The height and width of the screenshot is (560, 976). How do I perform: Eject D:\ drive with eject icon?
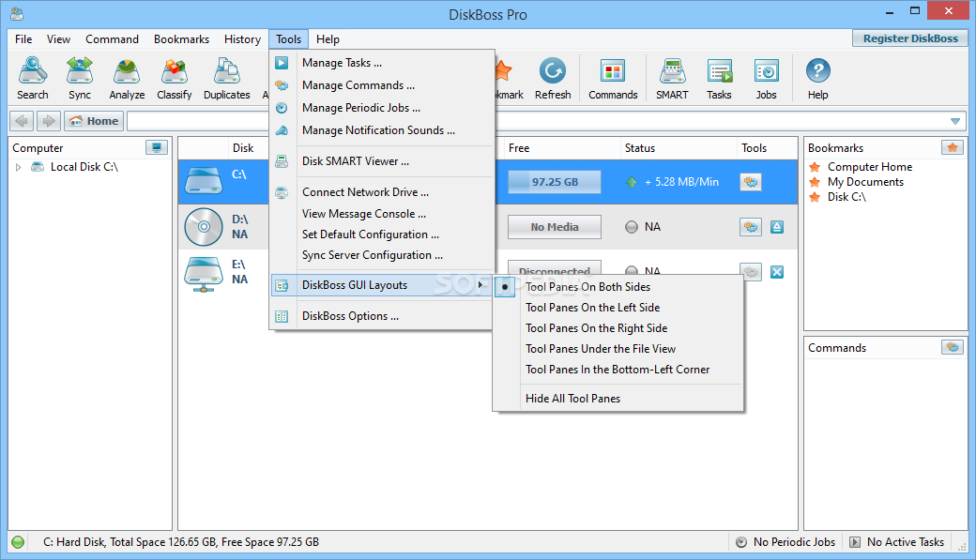click(x=777, y=227)
